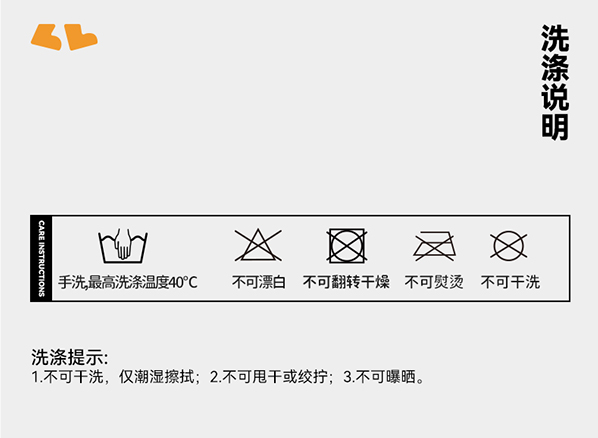The height and width of the screenshot is (438, 598).
Task: Click the 洗涤说明 vertical title
Action: point(555,83)
